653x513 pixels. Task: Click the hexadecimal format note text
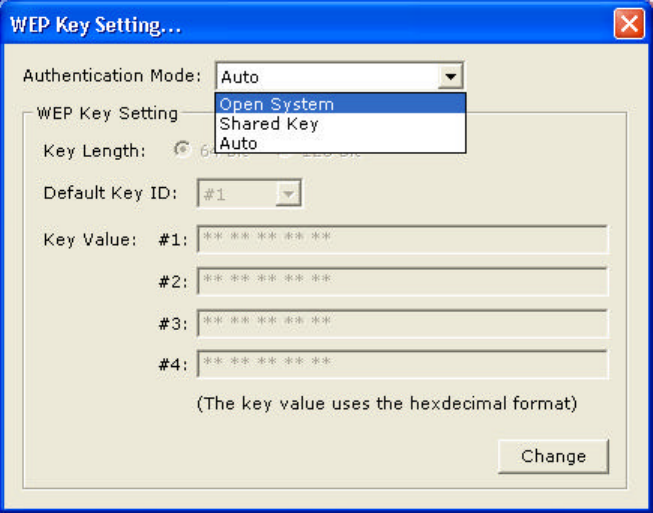pos(386,404)
